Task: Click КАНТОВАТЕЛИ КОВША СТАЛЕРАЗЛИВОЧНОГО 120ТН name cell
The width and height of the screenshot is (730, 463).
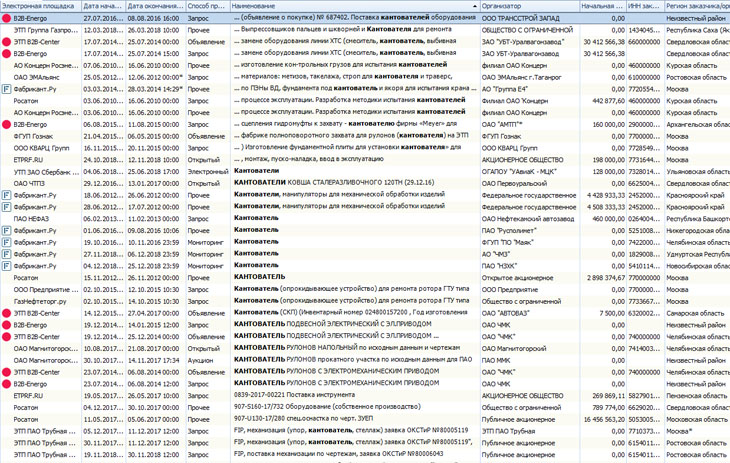Action: (334, 183)
